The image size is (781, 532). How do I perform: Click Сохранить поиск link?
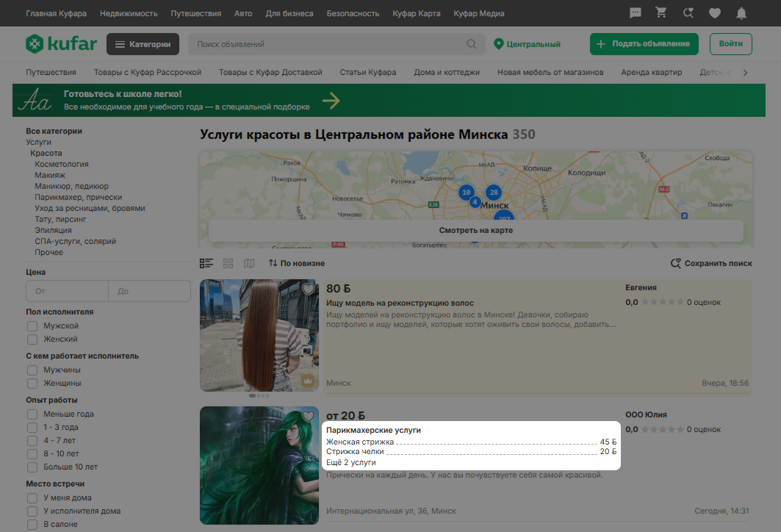[711, 263]
